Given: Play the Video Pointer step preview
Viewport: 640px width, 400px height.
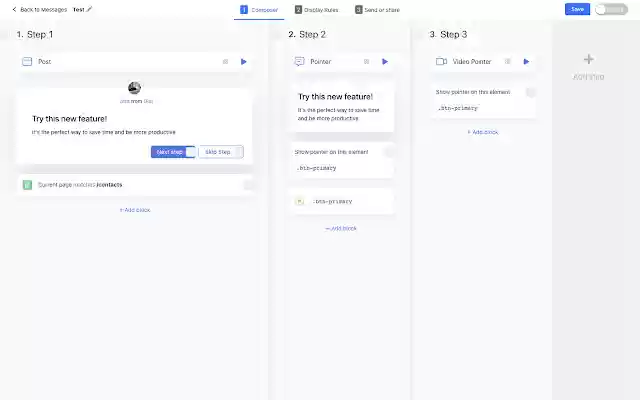Looking at the screenshot, I should pyautogui.click(x=526, y=62).
